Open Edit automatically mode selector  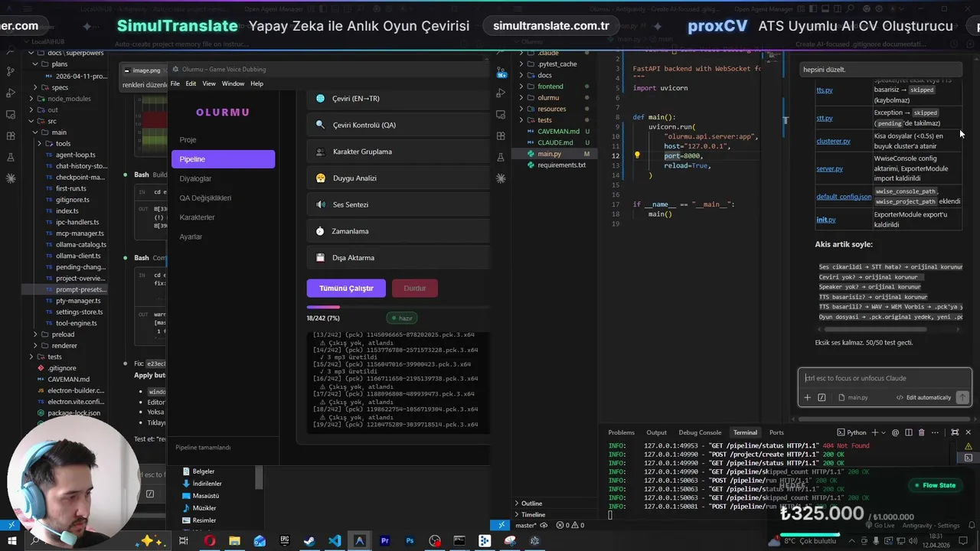click(x=923, y=397)
